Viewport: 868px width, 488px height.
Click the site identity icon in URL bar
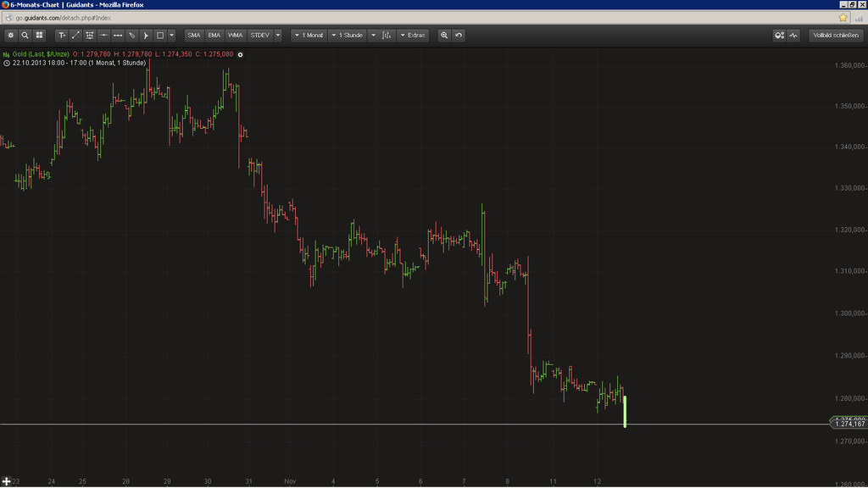pos(8,18)
